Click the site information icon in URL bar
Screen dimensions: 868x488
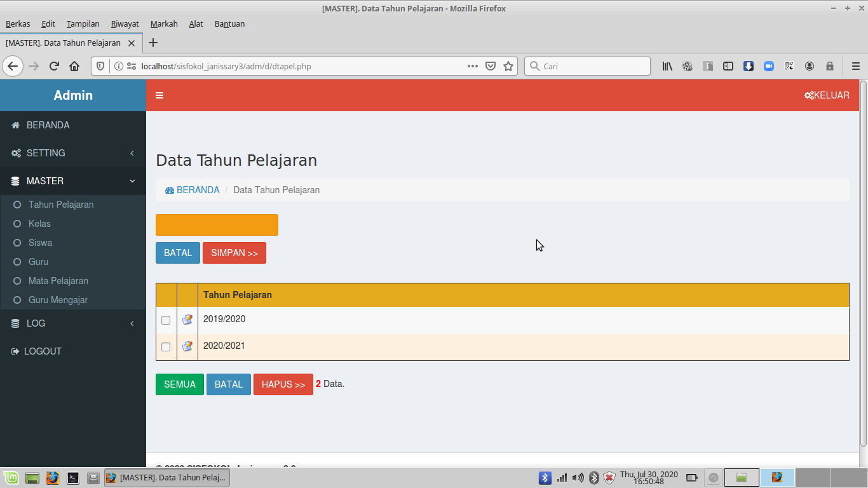[118, 66]
